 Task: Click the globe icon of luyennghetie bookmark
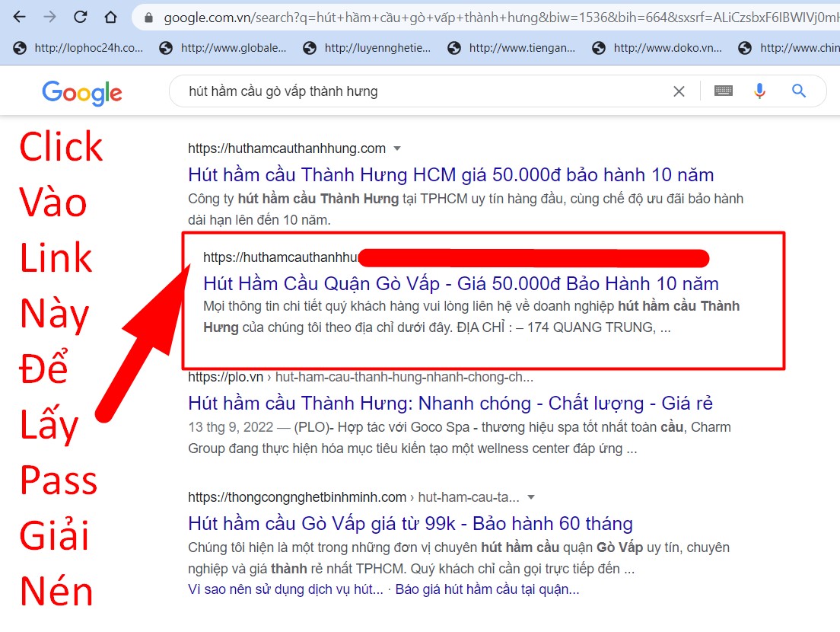[x=310, y=48]
